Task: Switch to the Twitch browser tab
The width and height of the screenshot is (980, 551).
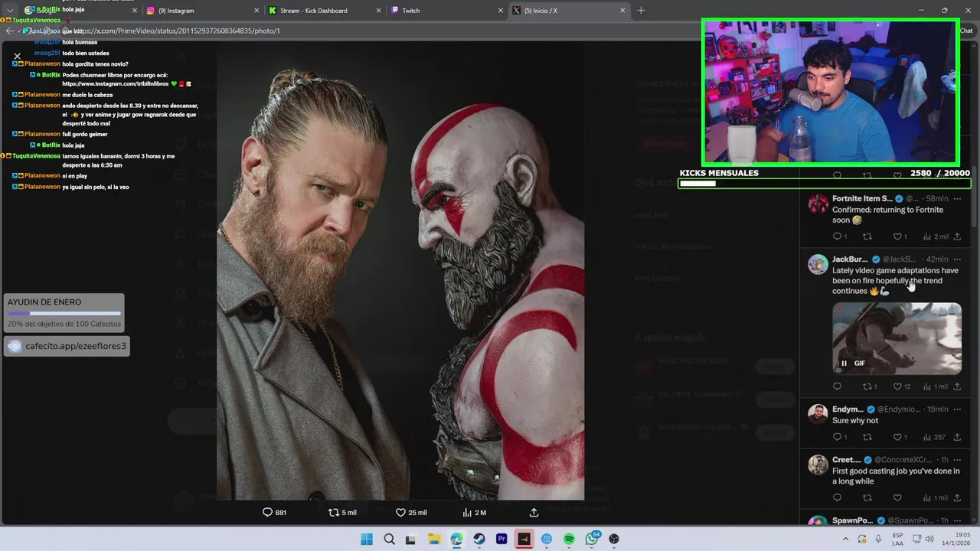Action: pyautogui.click(x=446, y=11)
